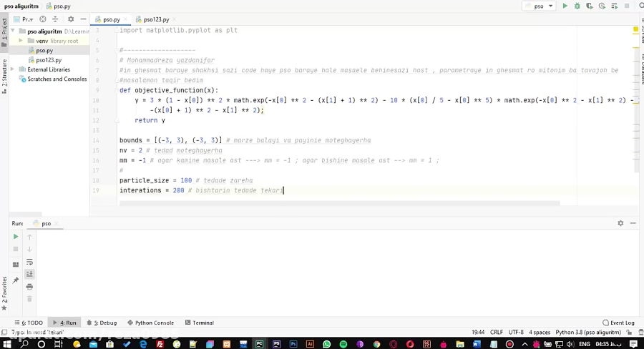Open the Python Console tool window
The width and height of the screenshot is (644, 349).
point(150,323)
